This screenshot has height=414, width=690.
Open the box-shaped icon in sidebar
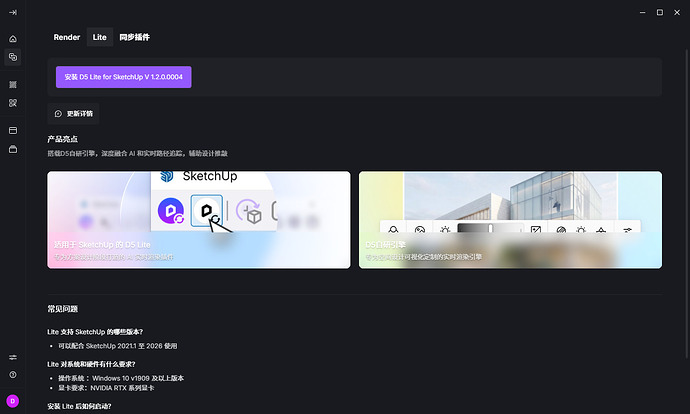pos(13,149)
